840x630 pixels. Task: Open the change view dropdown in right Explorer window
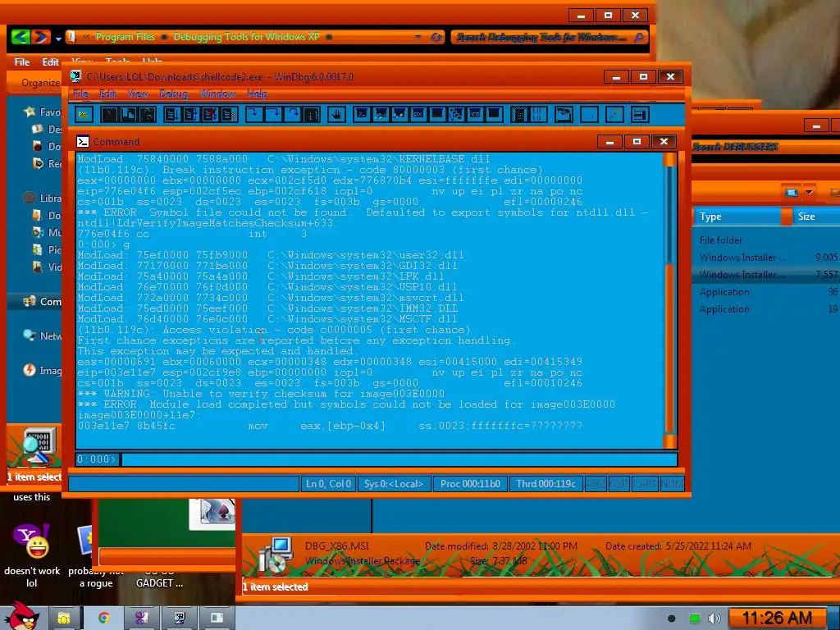809,192
